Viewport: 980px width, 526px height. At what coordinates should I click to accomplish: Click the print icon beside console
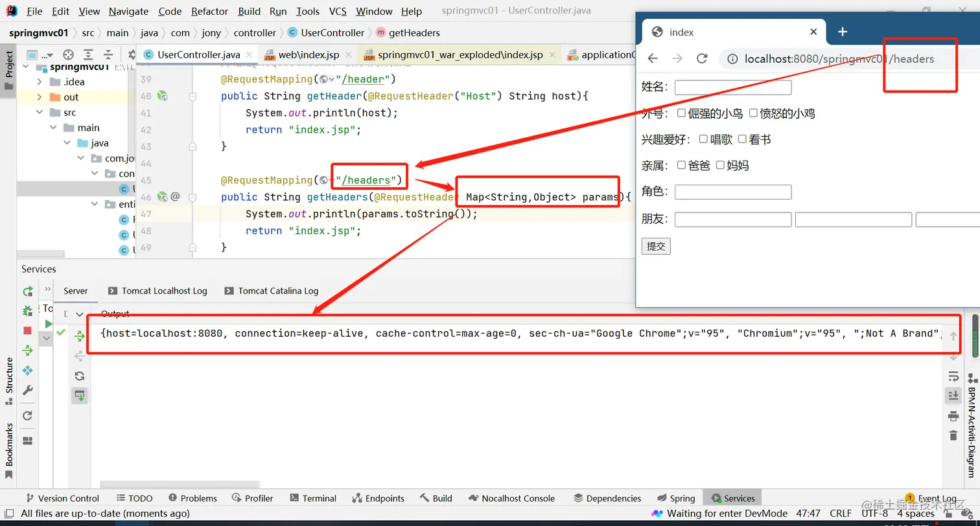pos(953,416)
